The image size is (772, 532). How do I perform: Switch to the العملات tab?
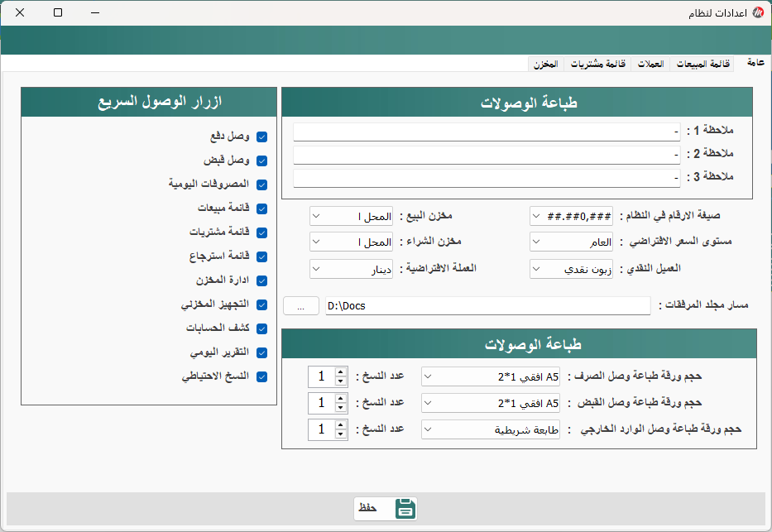point(650,64)
